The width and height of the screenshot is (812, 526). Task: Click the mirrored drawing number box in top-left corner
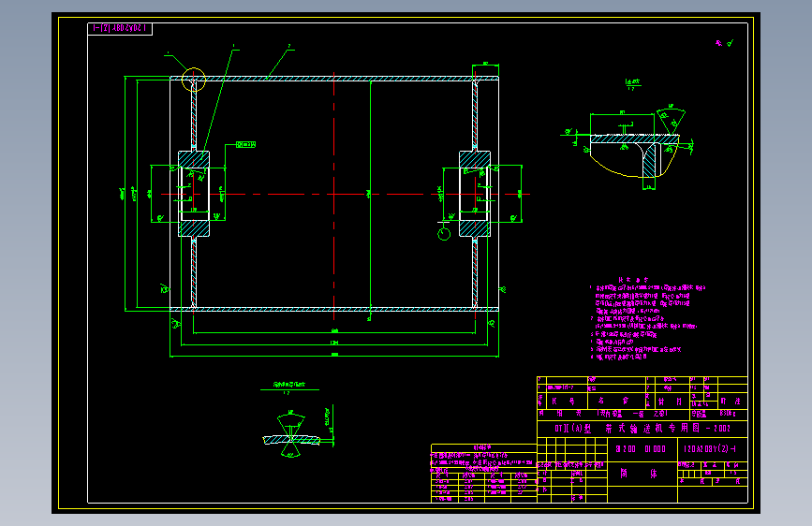120,28
